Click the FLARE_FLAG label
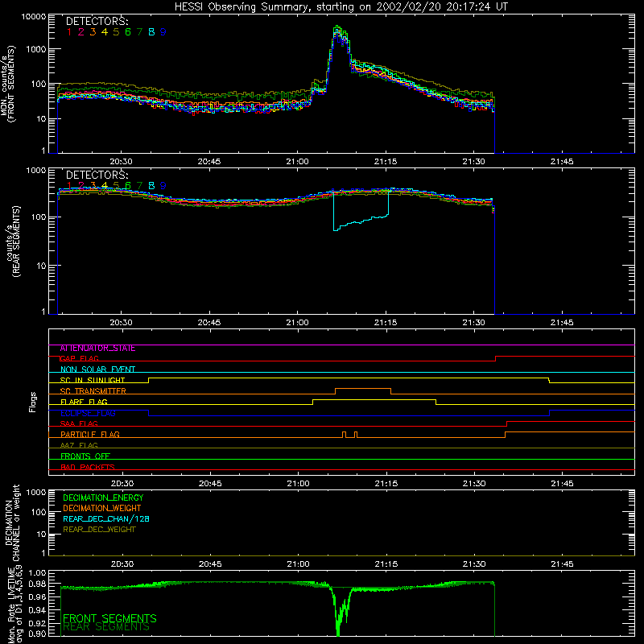 pyautogui.click(x=84, y=402)
